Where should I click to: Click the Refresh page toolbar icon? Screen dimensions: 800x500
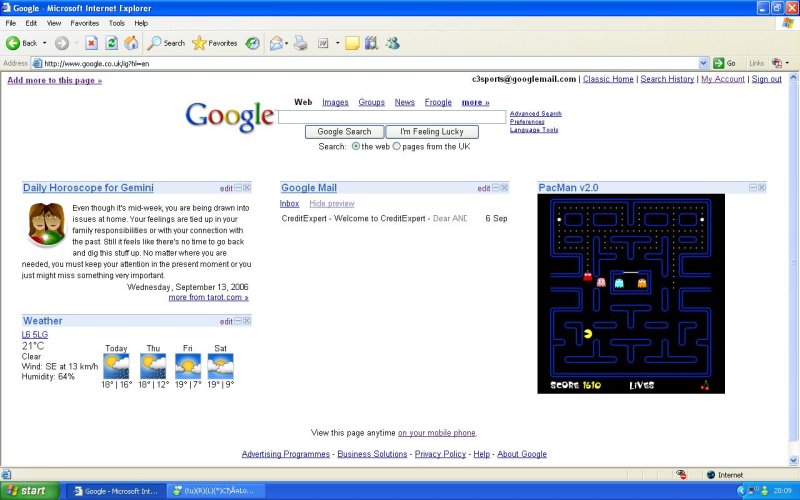tap(111, 43)
